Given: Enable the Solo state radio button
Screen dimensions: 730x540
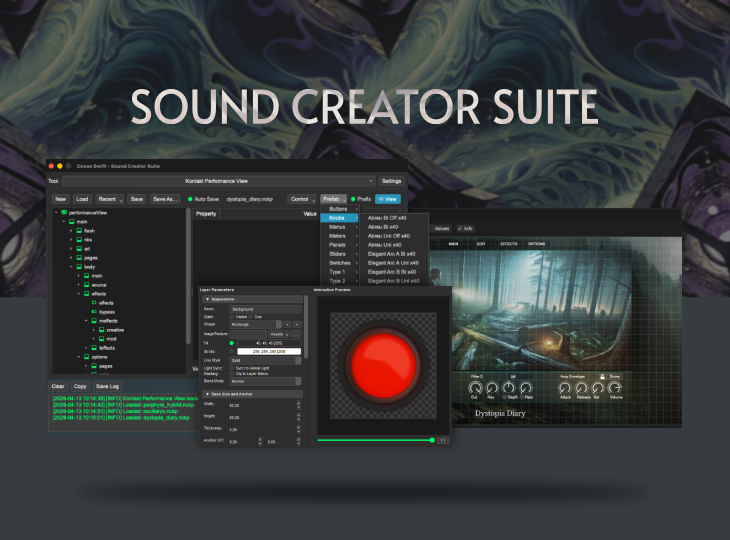Looking at the screenshot, I should [x=250, y=317].
